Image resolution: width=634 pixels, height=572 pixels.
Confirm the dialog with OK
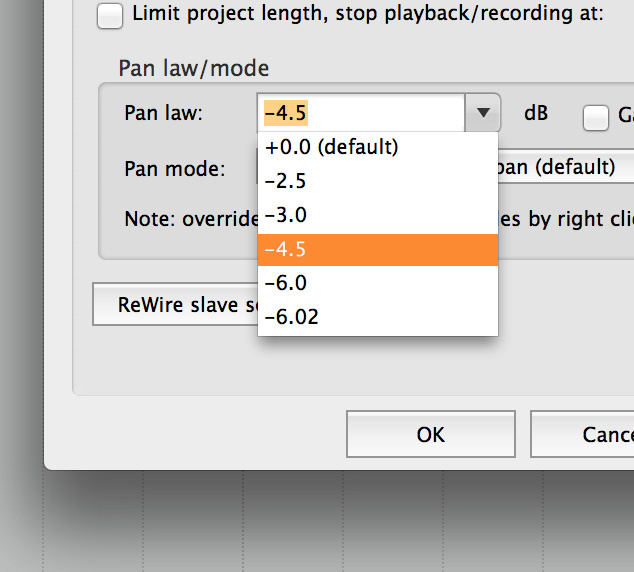click(x=430, y=435)
